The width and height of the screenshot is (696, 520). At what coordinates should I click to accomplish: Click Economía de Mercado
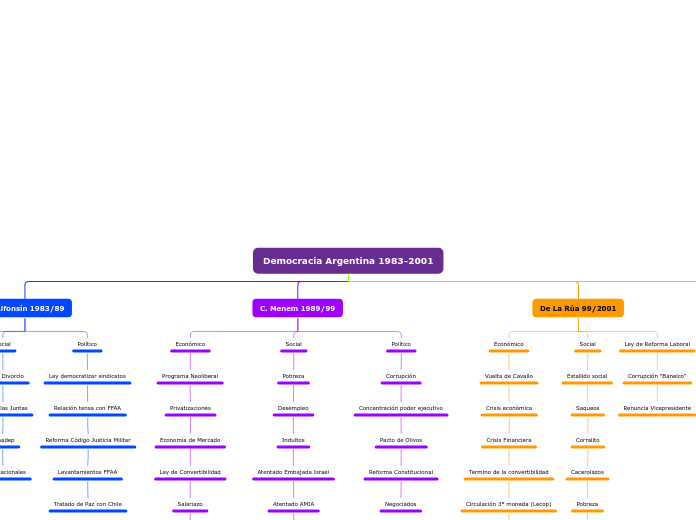pyautogui.click(x=190, y=440)
